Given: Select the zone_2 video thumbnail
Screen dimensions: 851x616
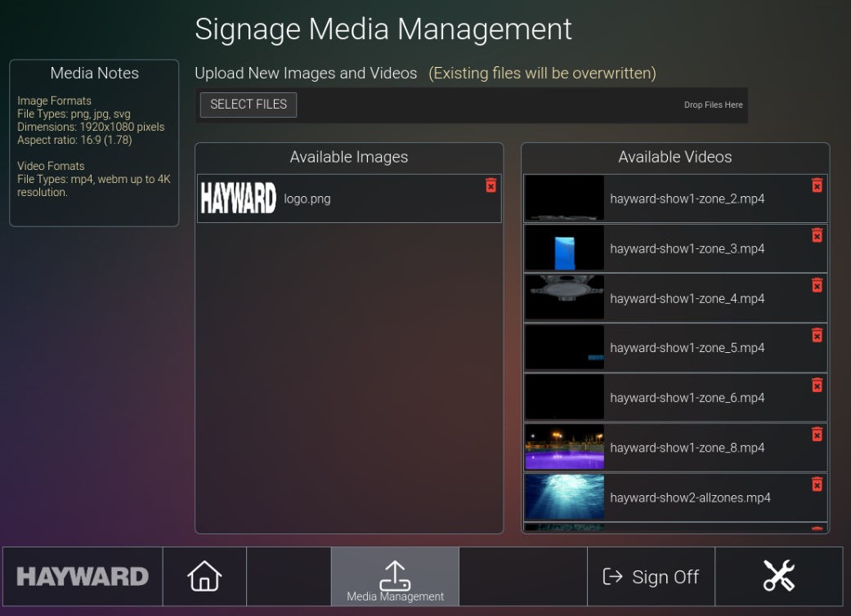Looking at the screenshot, I should tap(564, 198).
